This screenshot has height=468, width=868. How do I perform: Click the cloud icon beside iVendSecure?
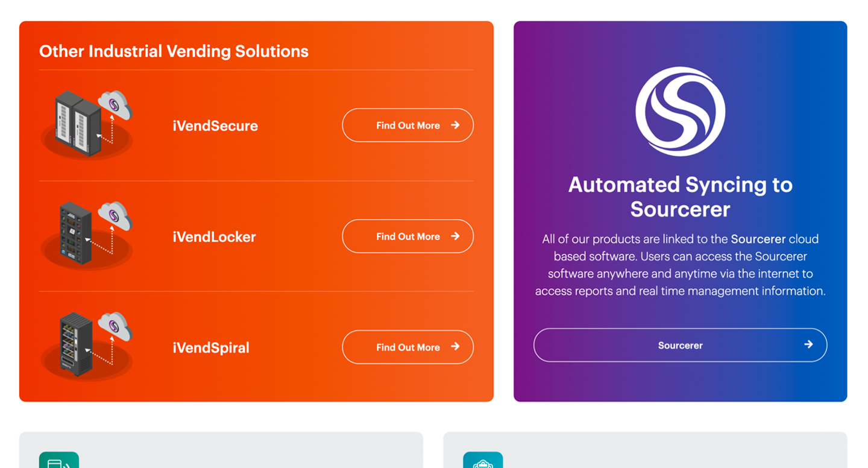115,104
